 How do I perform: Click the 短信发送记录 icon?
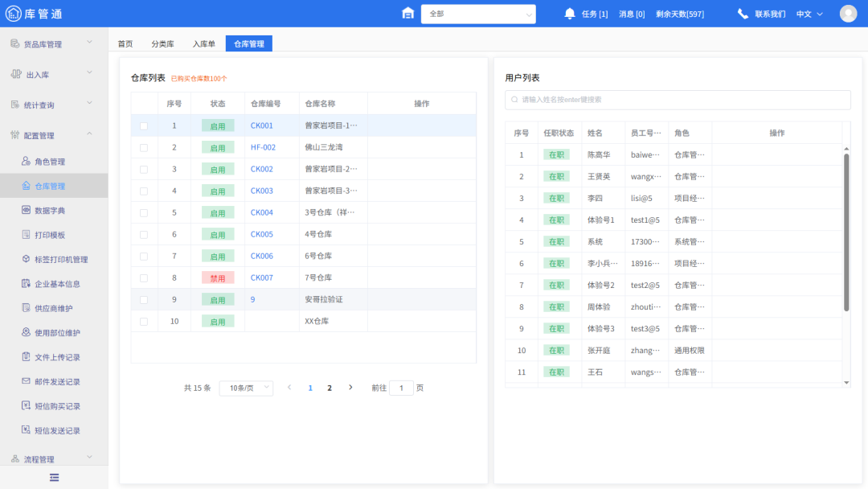point(26,429)
